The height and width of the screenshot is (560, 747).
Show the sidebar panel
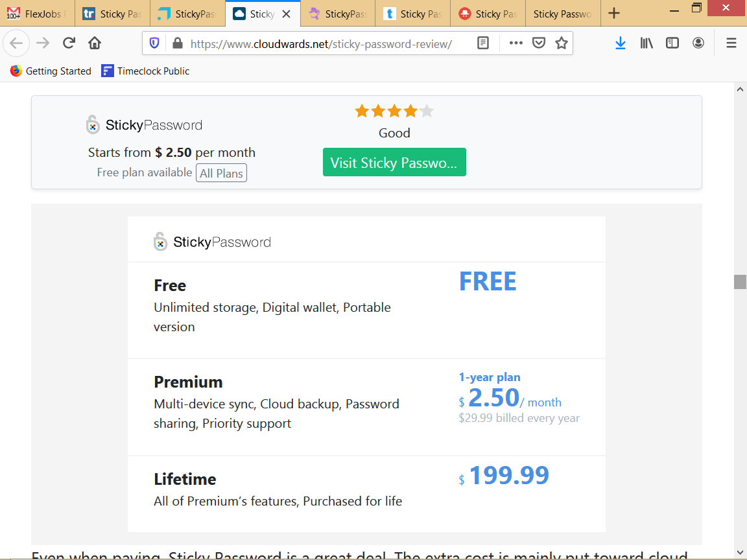tap(672, 43)
